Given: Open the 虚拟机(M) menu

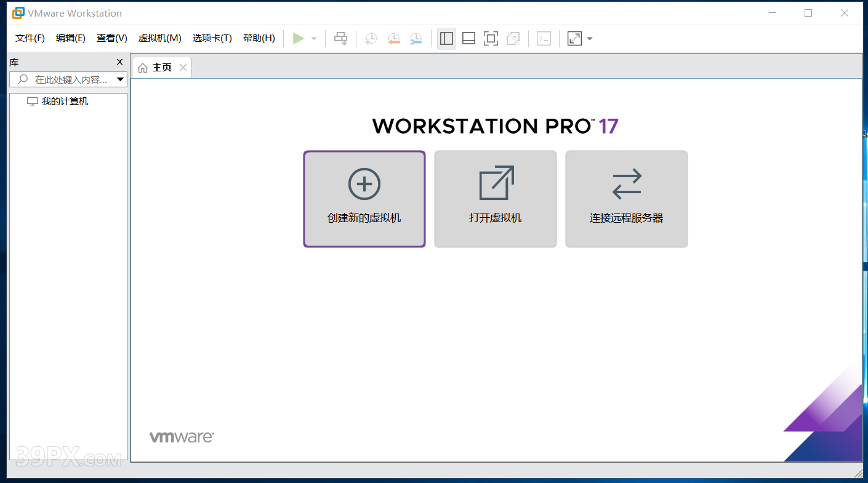Looking at the screenshot, I should tap(159, 38).
